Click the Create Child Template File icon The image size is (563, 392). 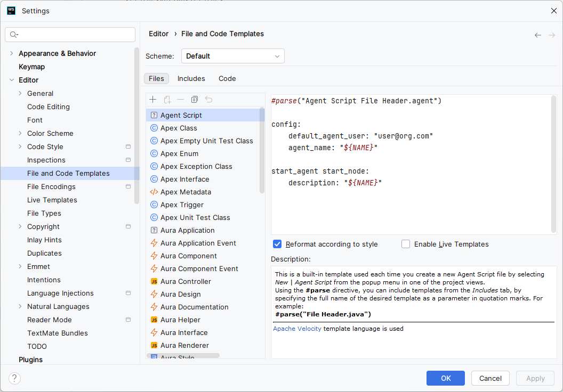[x=167, y=100]
